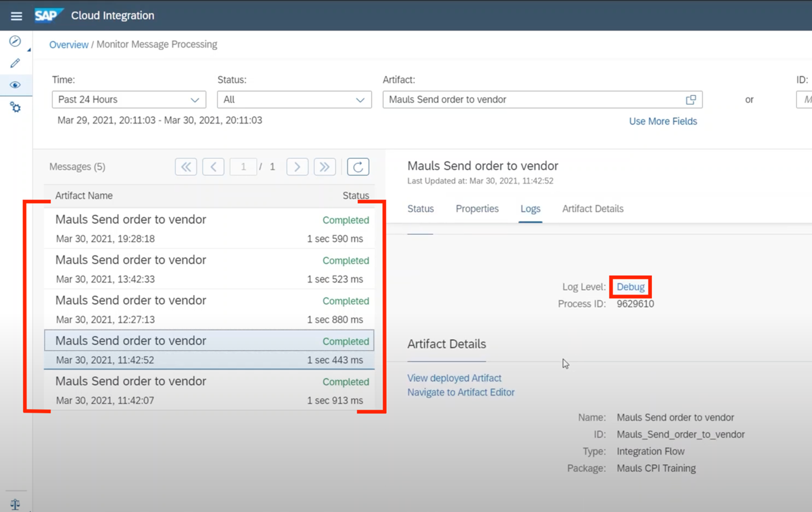Image resolution: width=812 pixels, height=512 pixels.
Task: Go to previous page of messages
Action: point(213,167)
